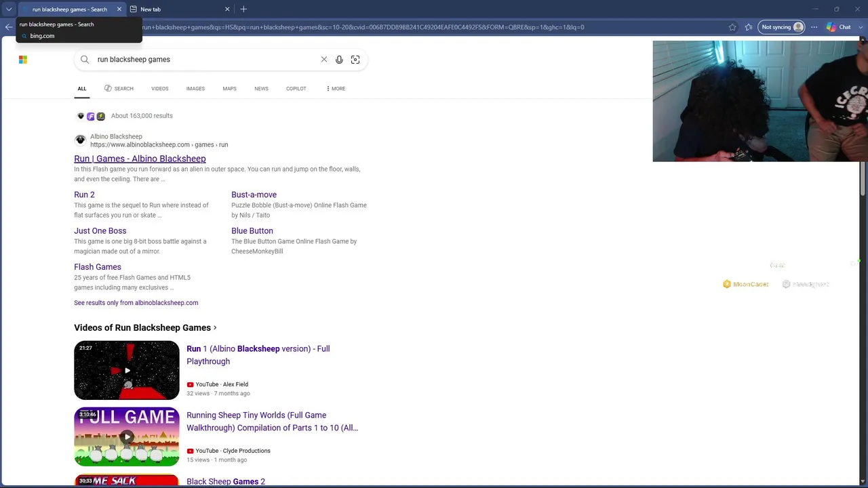Play the Run 1 Full Playthrough thumbnail
The height and width of the screenshot is (488, 868).
[x=127, y=370]
